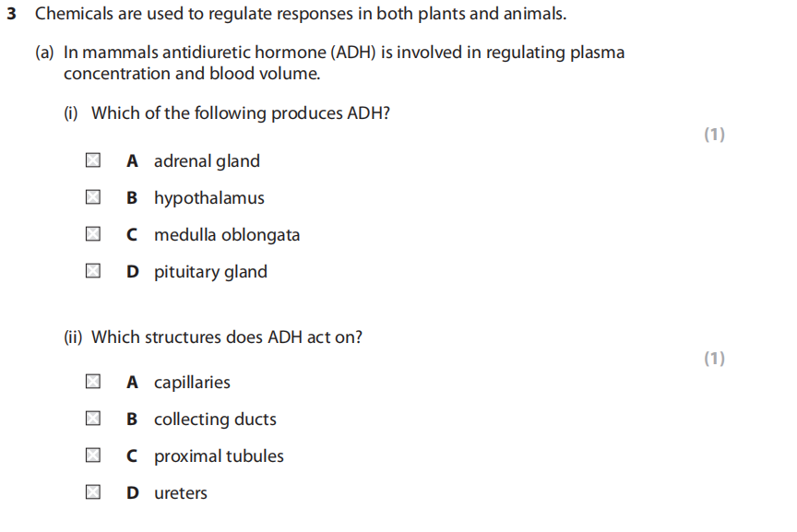
Task: Click the 'ureters' answer text
Action: click(x=181, y=493)
